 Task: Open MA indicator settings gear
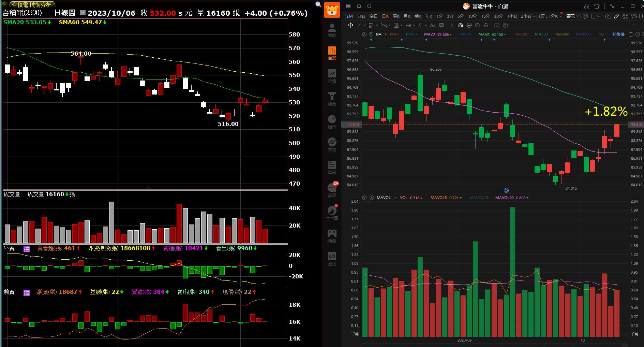click(364, 34)
